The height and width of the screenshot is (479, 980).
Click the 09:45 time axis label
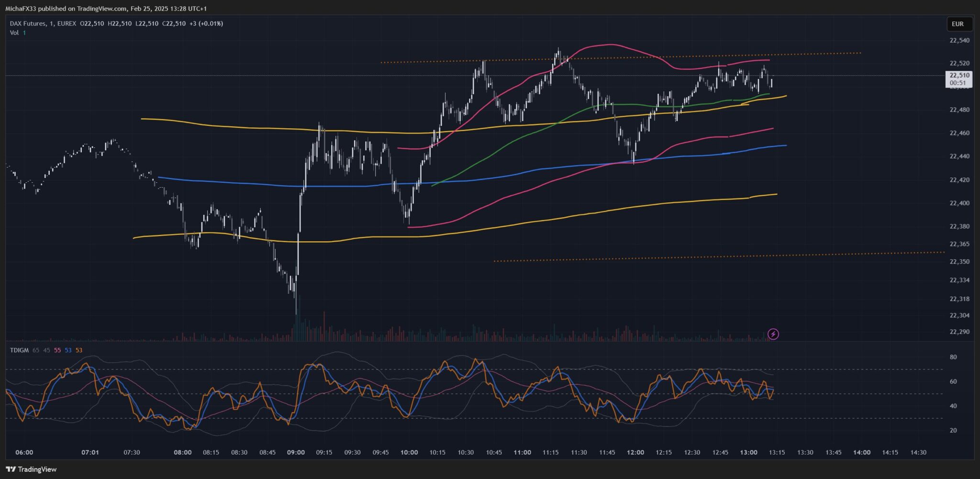click(380, 453)
